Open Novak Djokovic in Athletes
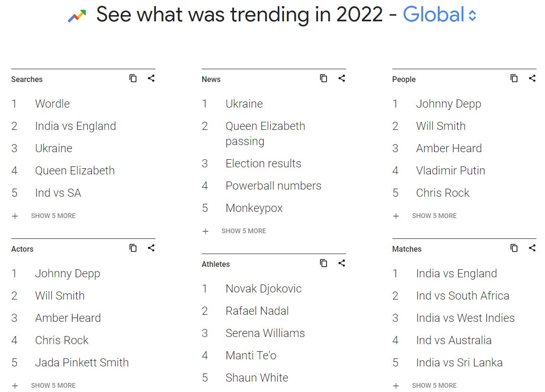The image size is (545, 392). [x=263, y=289]
